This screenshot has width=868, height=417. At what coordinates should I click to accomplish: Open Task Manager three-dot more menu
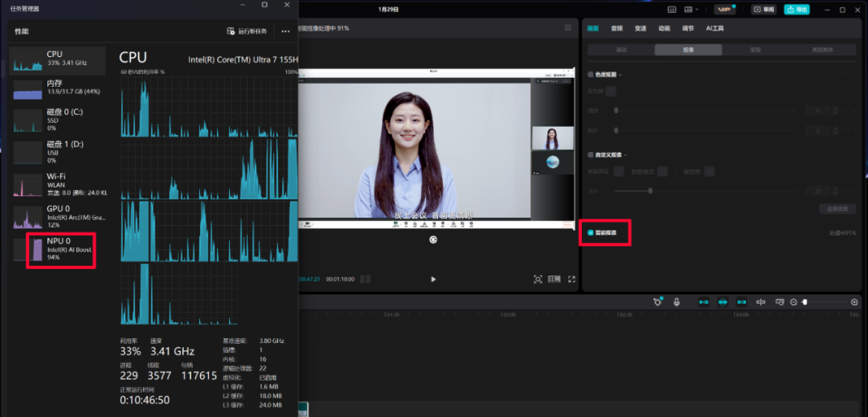(x=285, y=31)
